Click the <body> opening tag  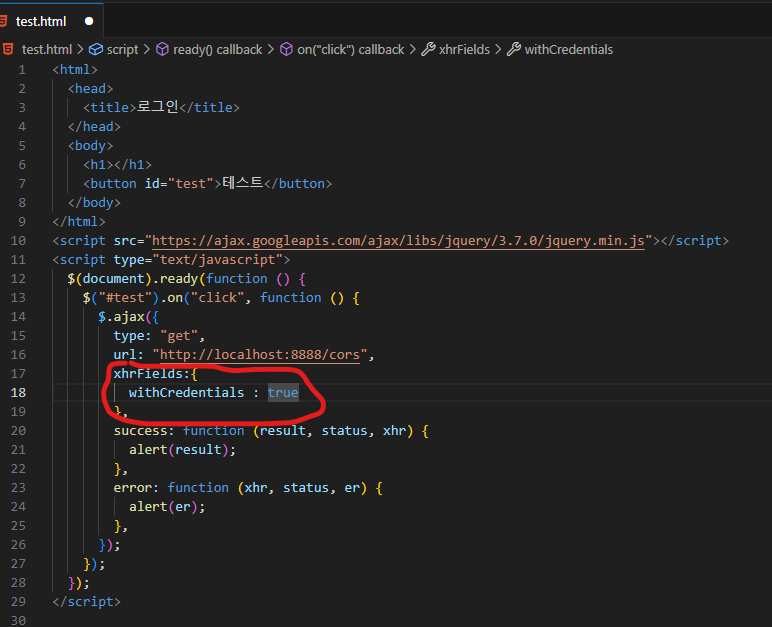pyautogui.click(x=91, y=146)
